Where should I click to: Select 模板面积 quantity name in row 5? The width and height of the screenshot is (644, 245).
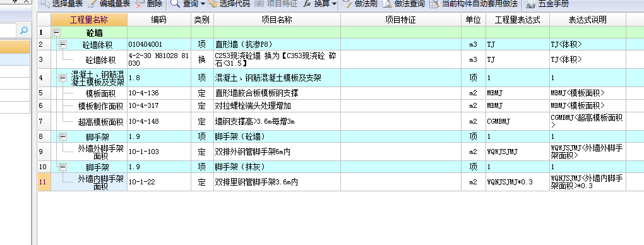coord(100,93)
